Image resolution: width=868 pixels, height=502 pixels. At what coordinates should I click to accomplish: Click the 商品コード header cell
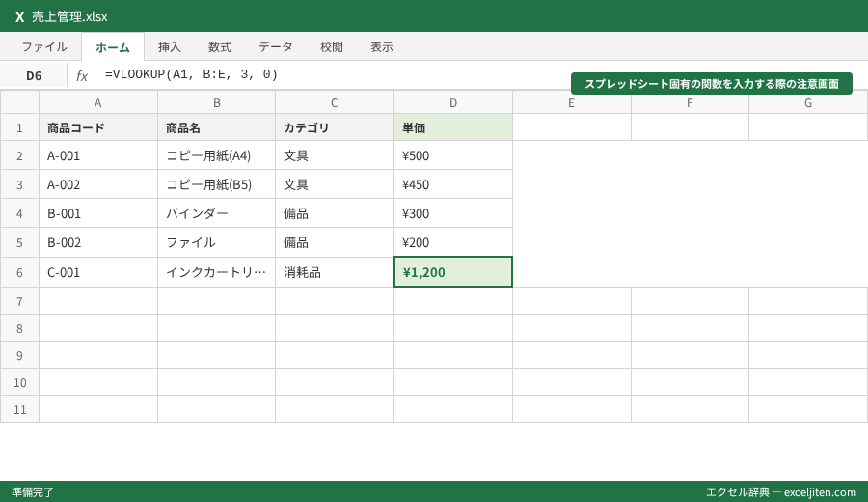pos(98,127)
